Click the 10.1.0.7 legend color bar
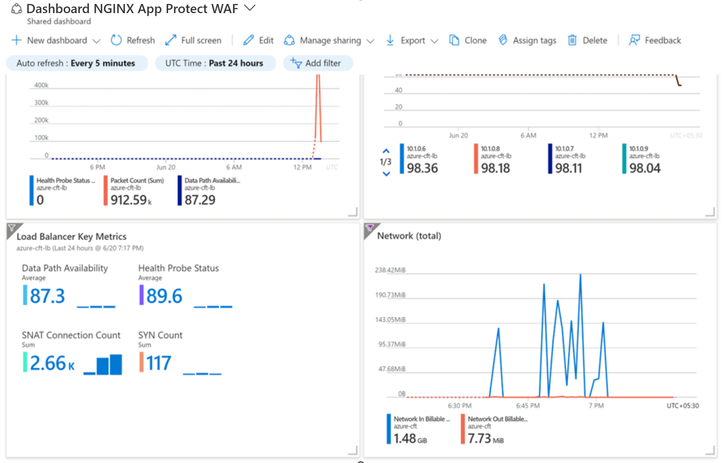 tap(550, 159)
